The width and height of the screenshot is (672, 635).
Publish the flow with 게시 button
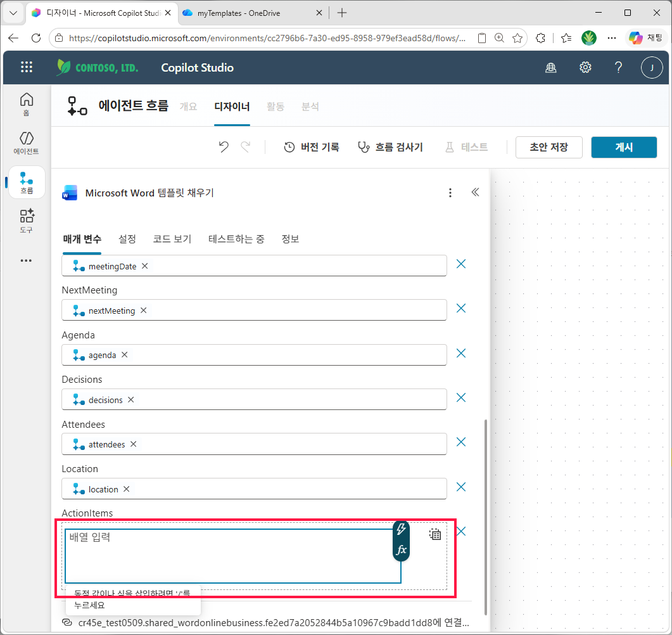point(624,147)
